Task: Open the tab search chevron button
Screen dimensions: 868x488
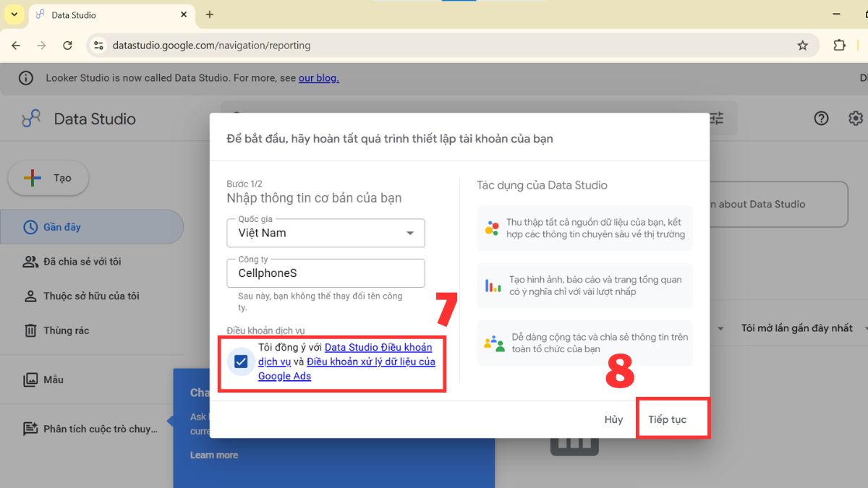Action: (x=14, y=14)
